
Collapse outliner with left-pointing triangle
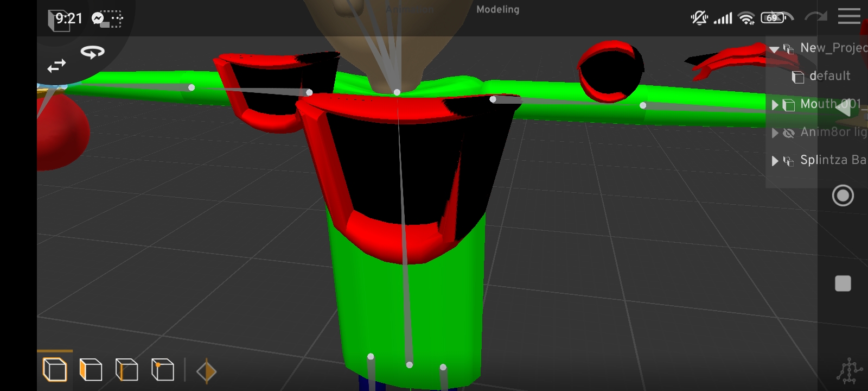coord(844,108)
